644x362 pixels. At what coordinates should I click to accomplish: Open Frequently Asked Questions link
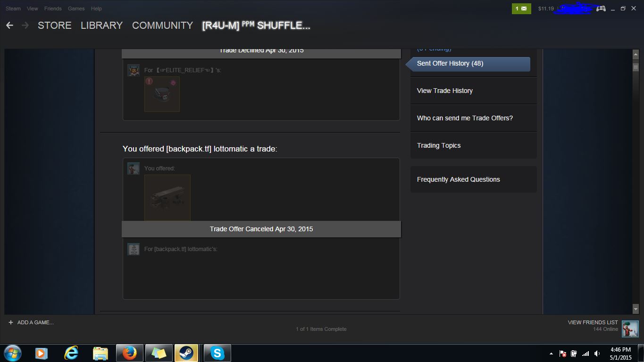[458, 179]
